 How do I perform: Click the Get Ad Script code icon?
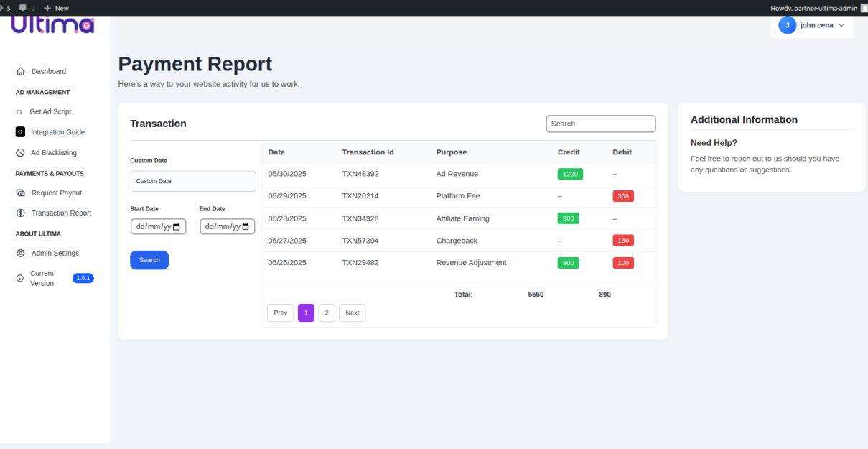click(x=19, y=111)
